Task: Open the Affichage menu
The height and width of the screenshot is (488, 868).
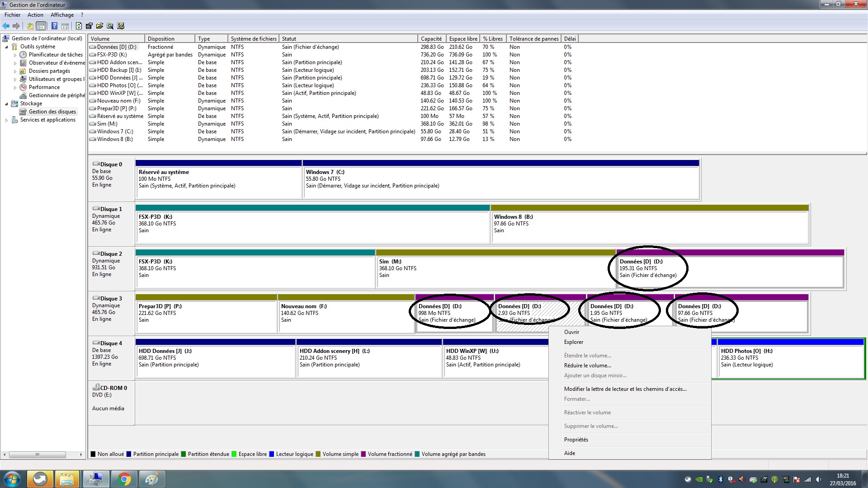Action: coord(62,15)
